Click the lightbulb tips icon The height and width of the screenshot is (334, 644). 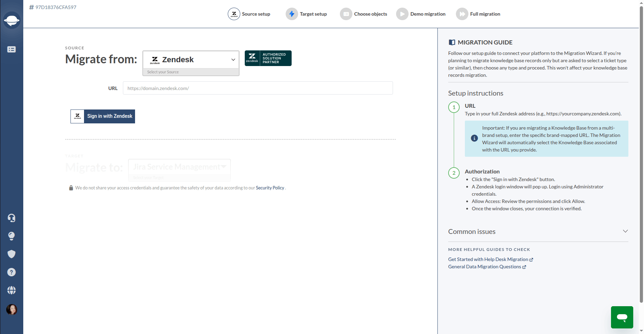coord(11,236)
